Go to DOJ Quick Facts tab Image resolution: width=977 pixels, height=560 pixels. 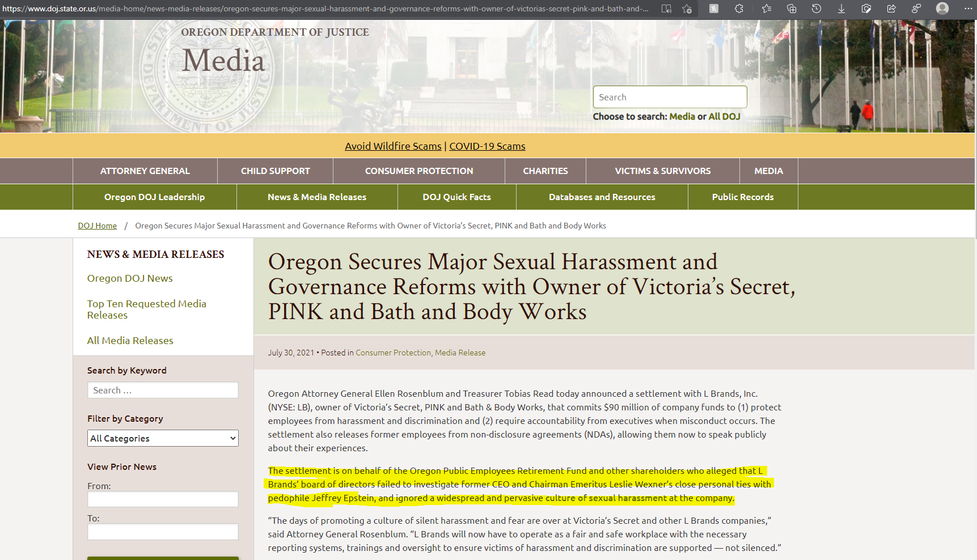457,197
